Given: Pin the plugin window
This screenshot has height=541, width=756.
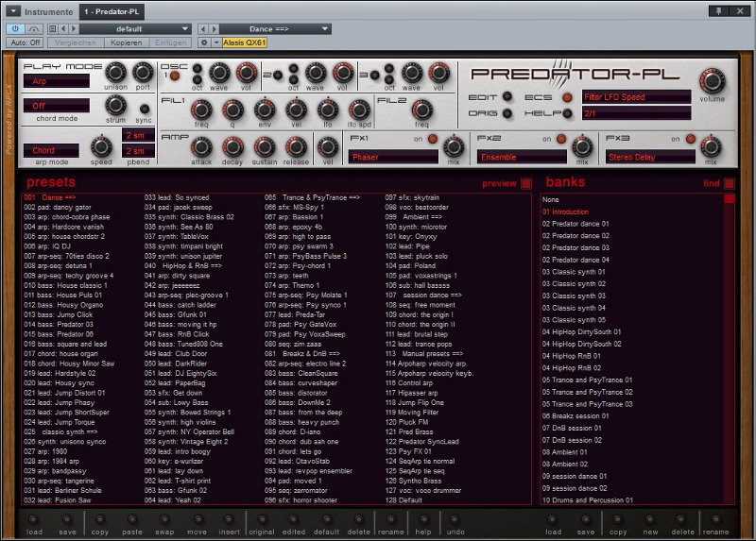Looking at the screenshot, I should [x=719, y=10].
